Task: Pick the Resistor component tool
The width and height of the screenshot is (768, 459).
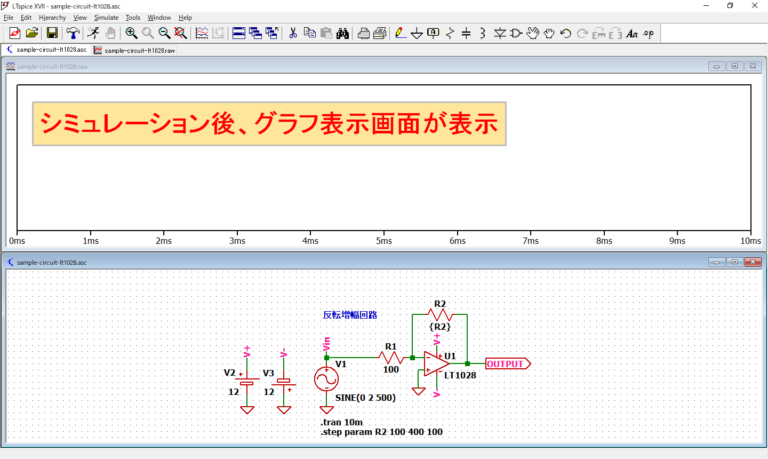Action: pyautogui.click(x=450, y=33)
